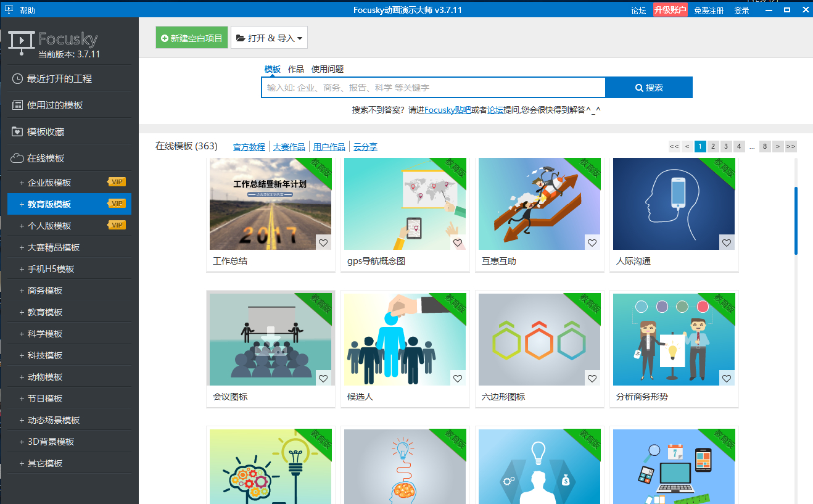Go to template page 3

coord(726,146)
